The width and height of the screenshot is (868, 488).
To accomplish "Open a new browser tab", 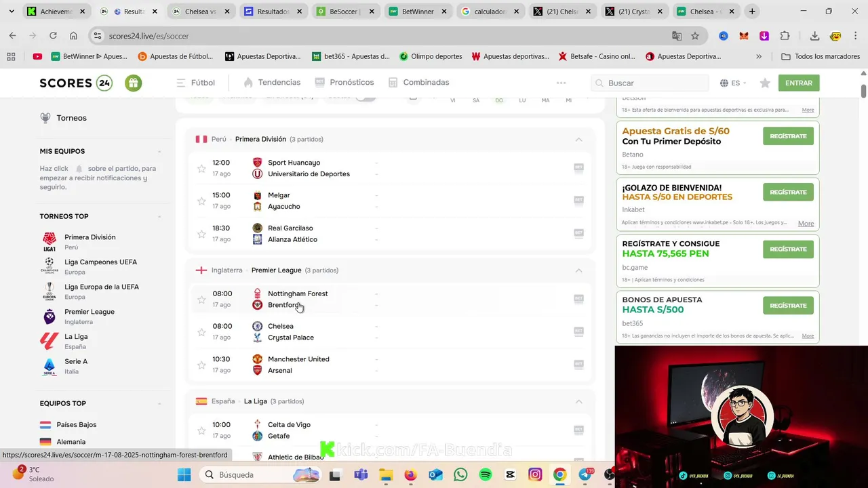I will pos(752,12).
